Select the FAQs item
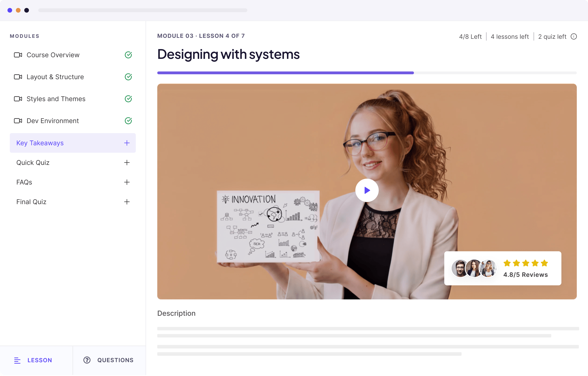This screenshot has height=376, width=588. (x=73, y=182)
